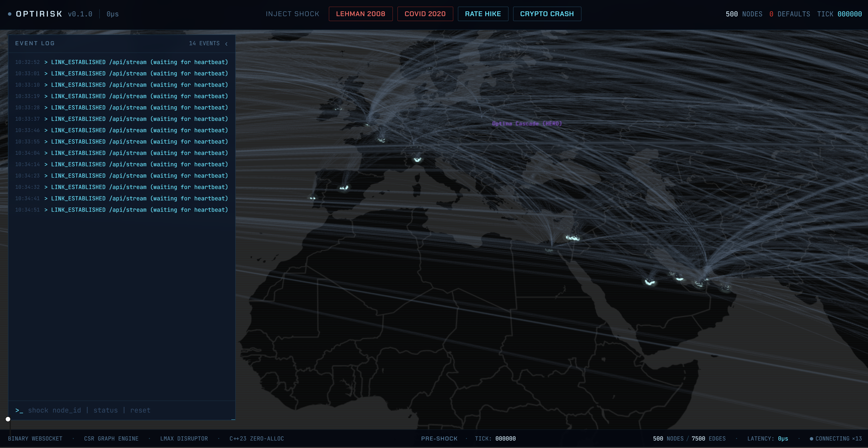This screenshot has height=448, width=868.
Task: Click the PRE-SHOCK status label in footer
Action: click(439, 438)
